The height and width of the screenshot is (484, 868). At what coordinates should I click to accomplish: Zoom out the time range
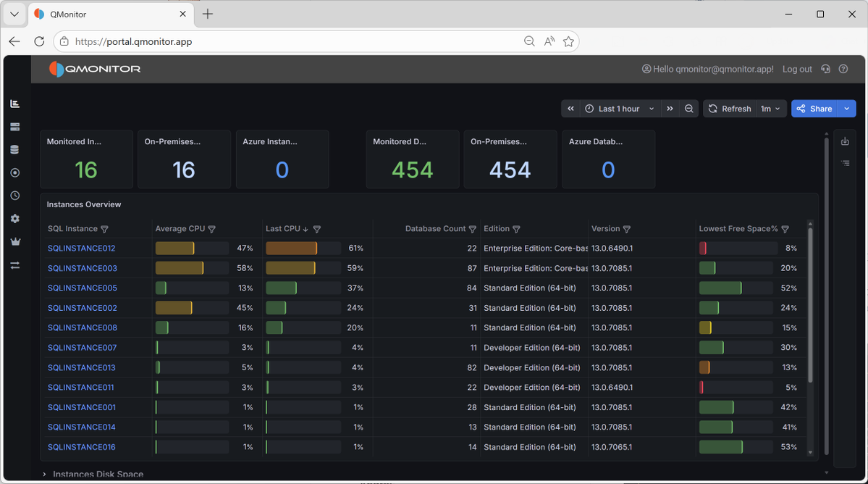[x=688, y=109]
